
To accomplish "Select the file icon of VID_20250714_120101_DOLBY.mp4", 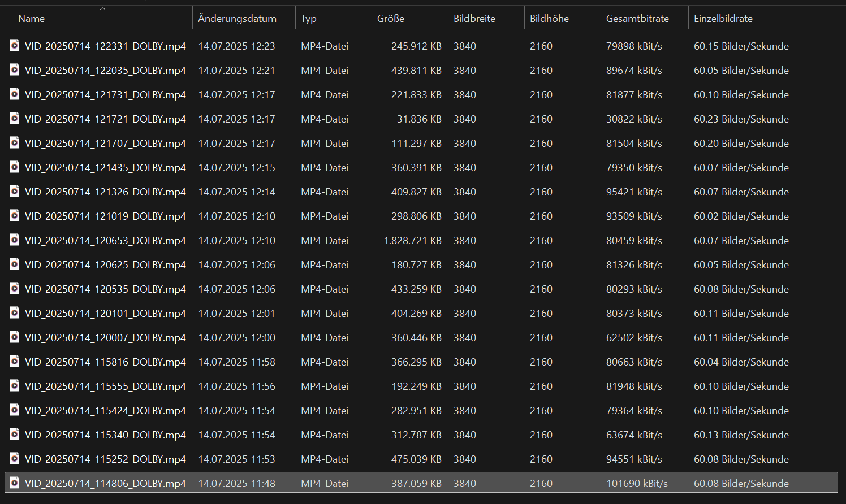I will (15, 313).
